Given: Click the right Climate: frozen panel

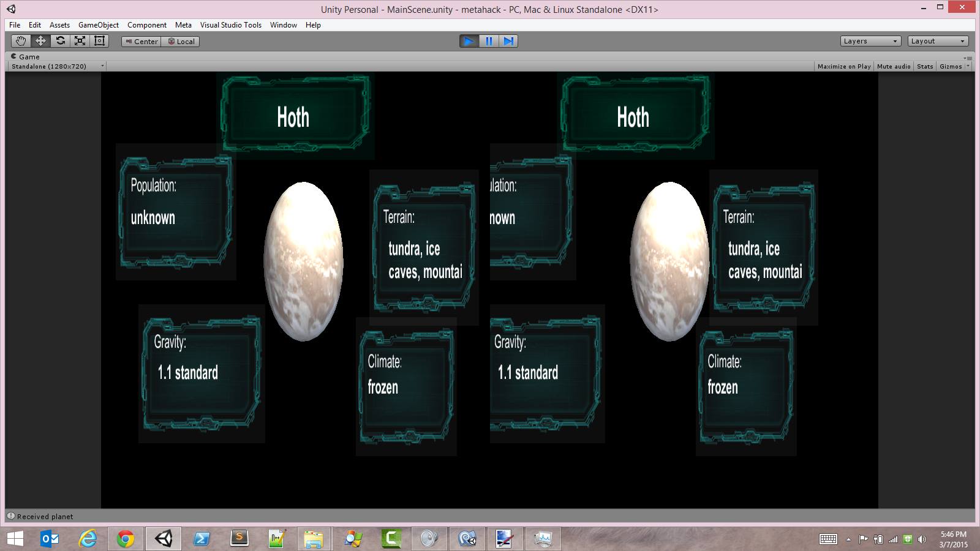Looking at the screenshot, I should pyautogui.click(x=746, y=387).
